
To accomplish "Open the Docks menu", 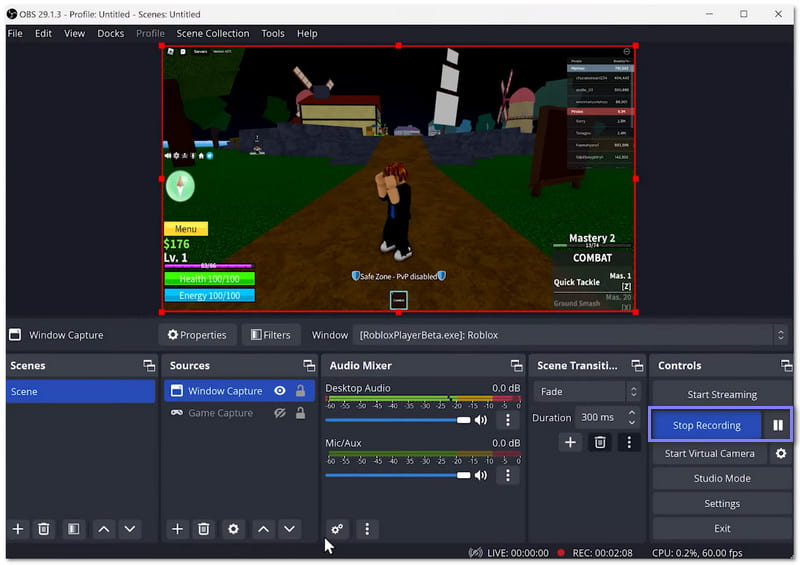I will click(x=111, y=33).
